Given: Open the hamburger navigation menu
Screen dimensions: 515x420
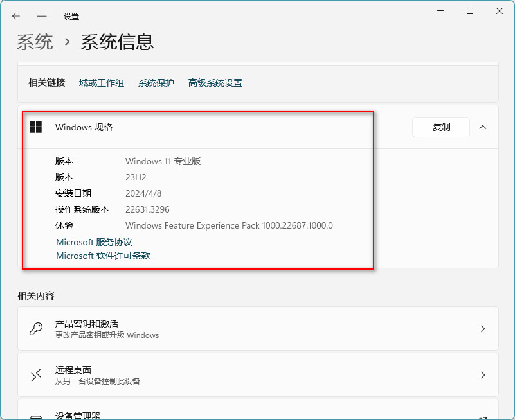Looking at the screenshot, I should tap(42, 16).
